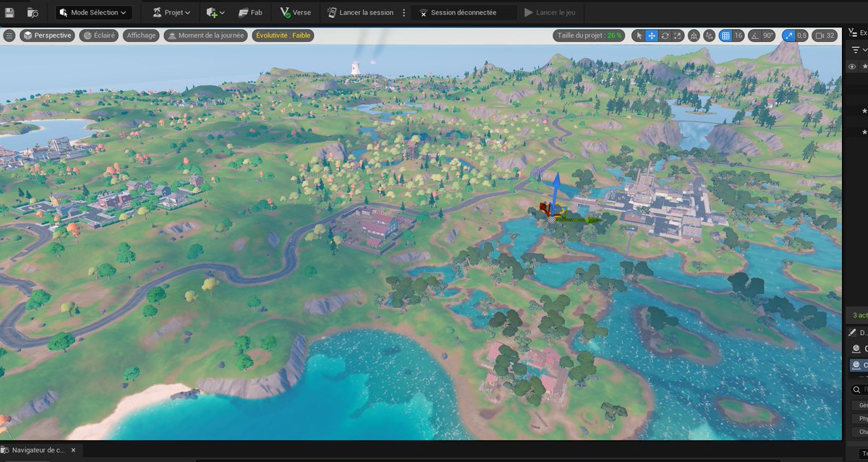Click the Details panel pencil tab

pyautogui.click(x=858, y=333)
